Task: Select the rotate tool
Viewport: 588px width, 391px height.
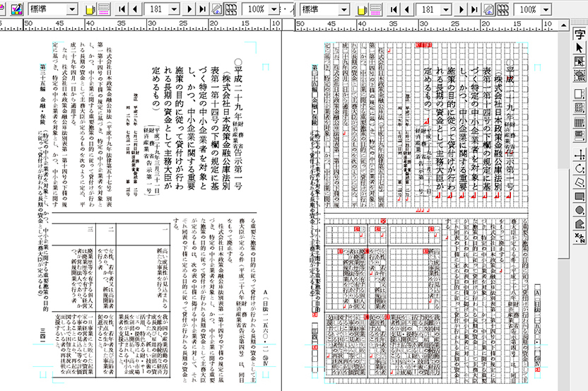Action: (580, 168)
